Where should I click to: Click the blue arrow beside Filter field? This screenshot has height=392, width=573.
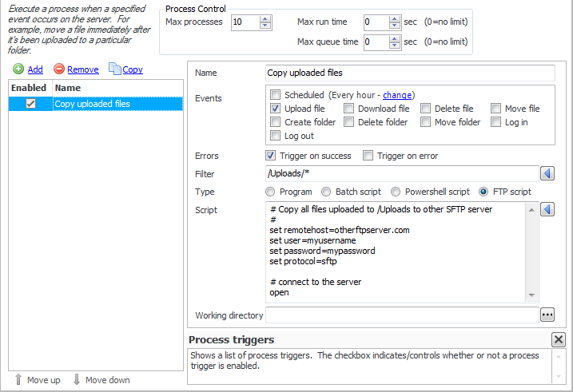(x=547, y=174)
